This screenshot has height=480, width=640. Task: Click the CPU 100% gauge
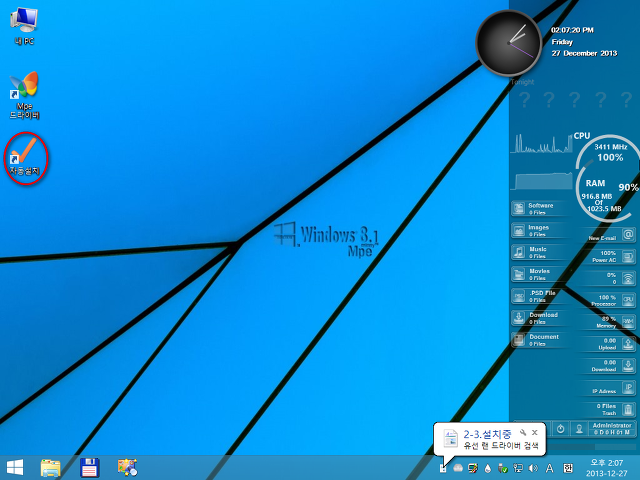[x=610, y=153]
